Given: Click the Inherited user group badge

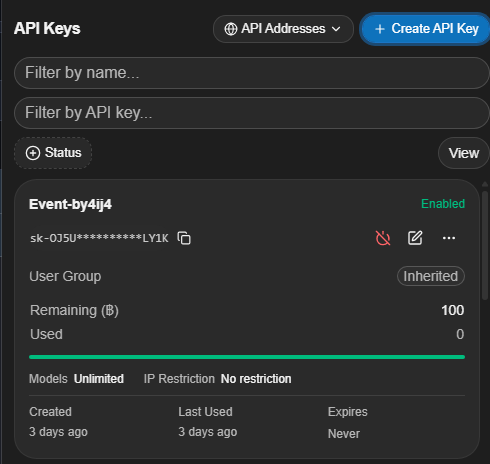Looking at the screenshot, I should click(x=431, y=276).
